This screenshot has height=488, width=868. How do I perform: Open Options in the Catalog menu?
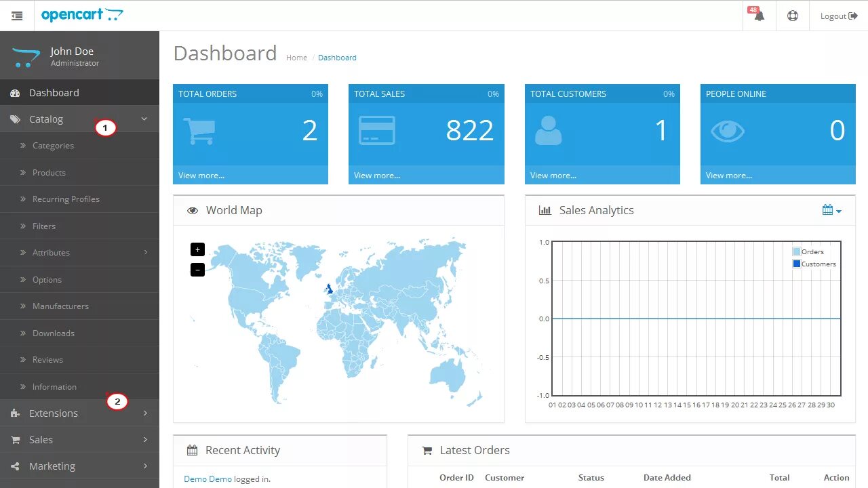(x=79, y=279)
